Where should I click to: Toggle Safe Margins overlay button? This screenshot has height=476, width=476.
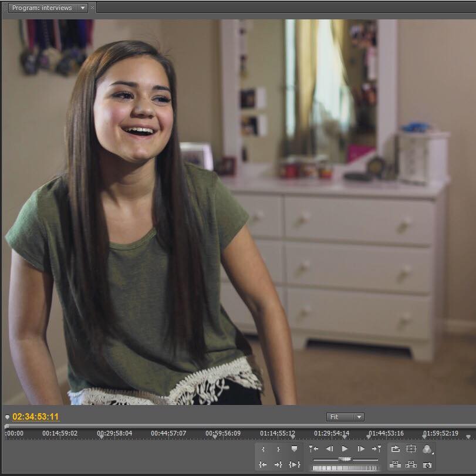pos(411,448)
